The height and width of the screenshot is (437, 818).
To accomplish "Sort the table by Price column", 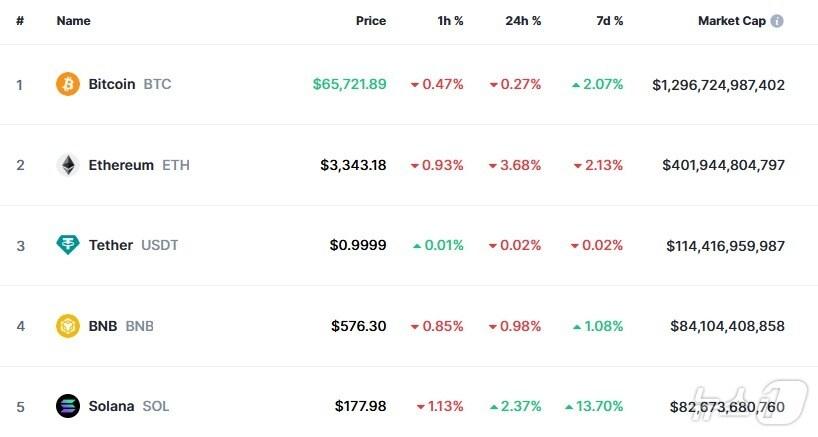I will click(x=370, y=21).
